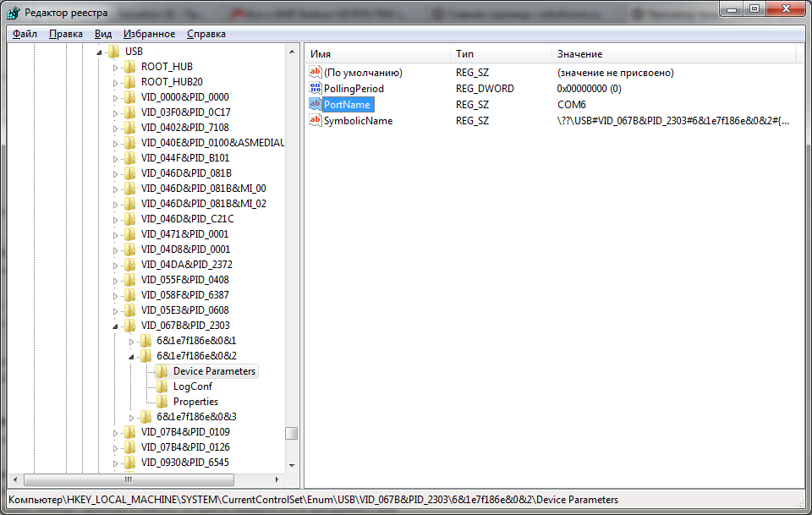Collapse the VID_067B&PID_2303 node
The height and width of the screenshot is (515, 812).
[115, 326]
